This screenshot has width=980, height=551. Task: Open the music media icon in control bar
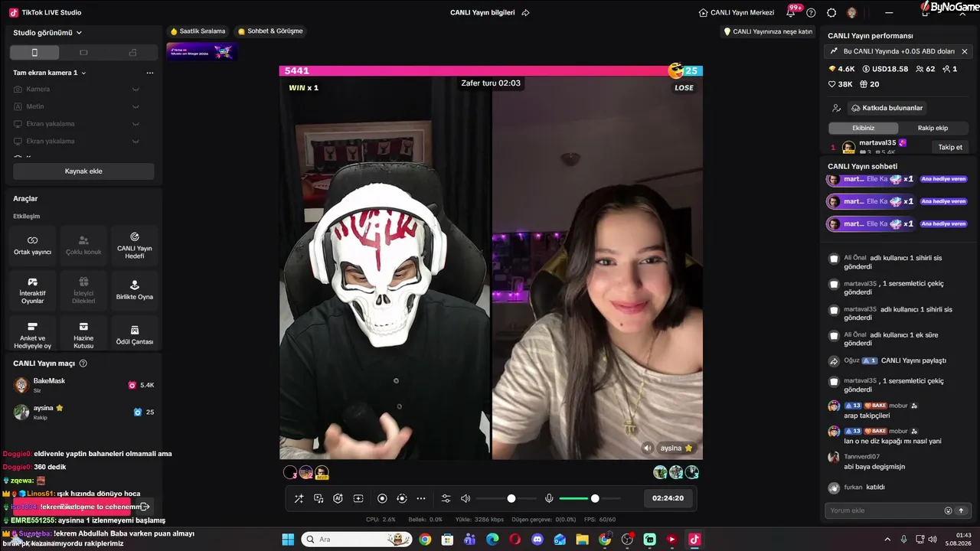click(318, 498)
